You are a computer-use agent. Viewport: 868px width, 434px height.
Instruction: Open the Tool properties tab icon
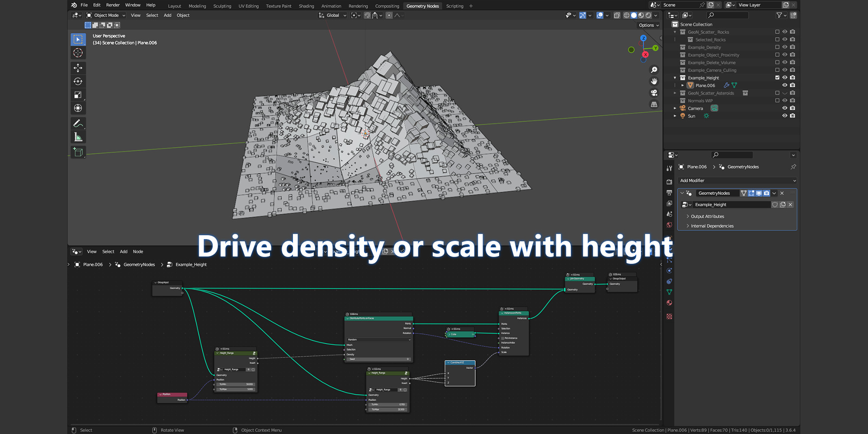(669, 168)
